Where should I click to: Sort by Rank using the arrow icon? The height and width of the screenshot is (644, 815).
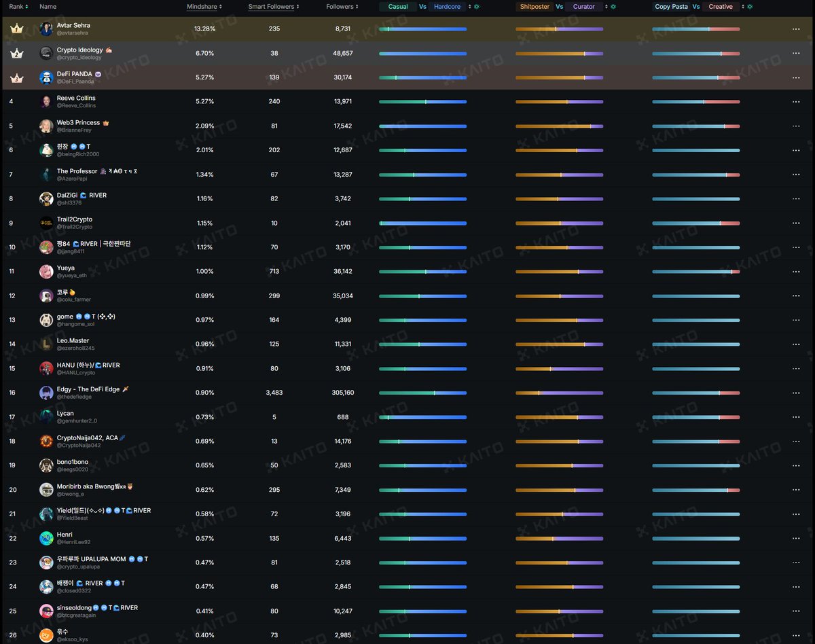point(26,7)
